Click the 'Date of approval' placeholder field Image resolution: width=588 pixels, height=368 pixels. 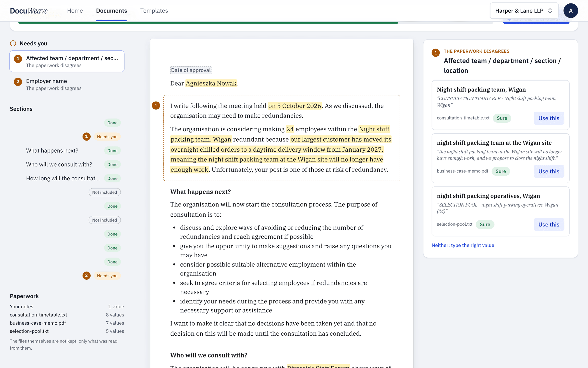pos(191,70)
